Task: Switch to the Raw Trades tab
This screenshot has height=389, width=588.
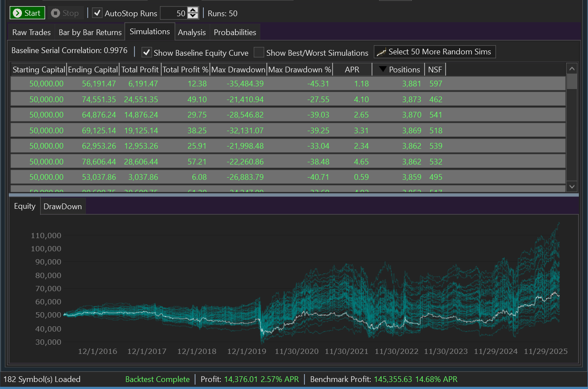Action: [31, 32]
